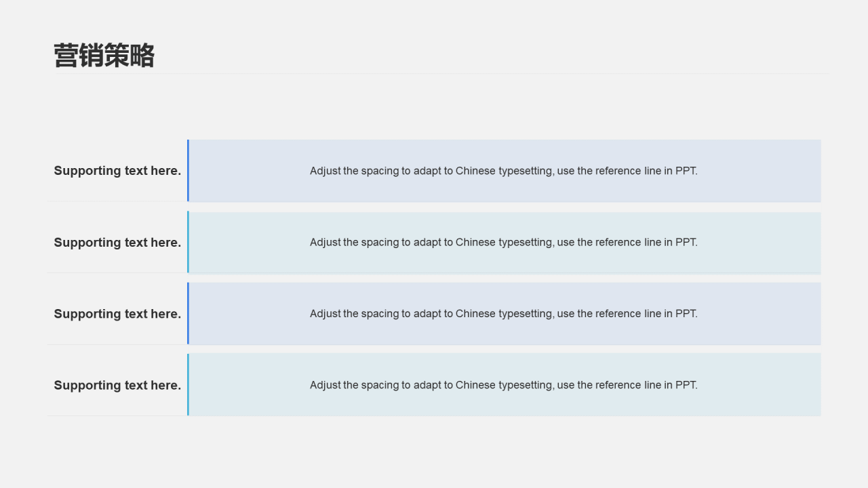Select the top lavender-blue panel's empty right area
The height and width of the screenshot is (488, 868).
click(759, 171)
